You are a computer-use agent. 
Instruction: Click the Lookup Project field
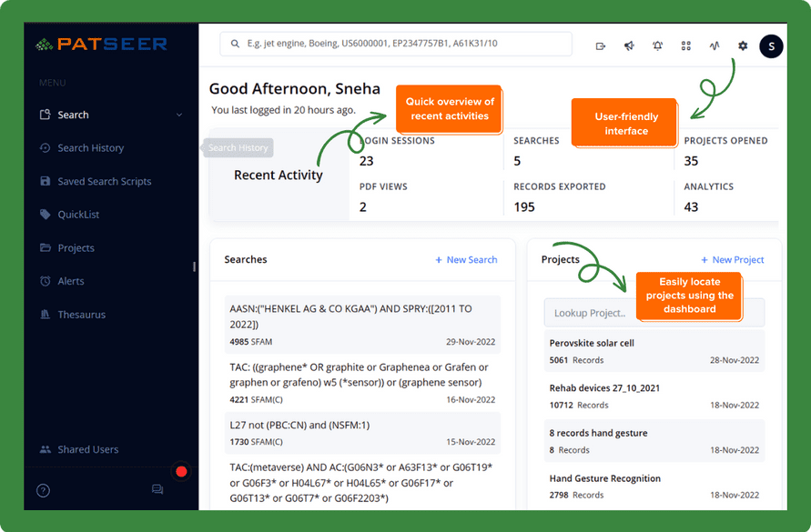point(654,313)
